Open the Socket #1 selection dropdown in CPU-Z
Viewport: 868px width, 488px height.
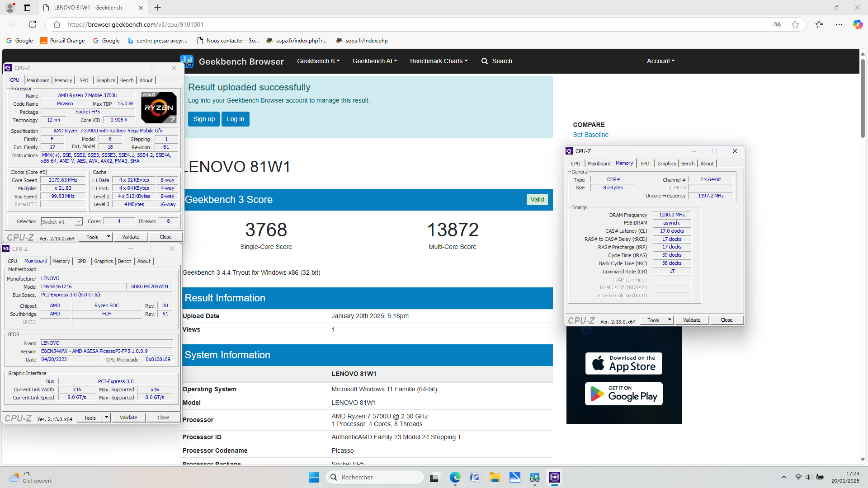[x=61, y=221]
